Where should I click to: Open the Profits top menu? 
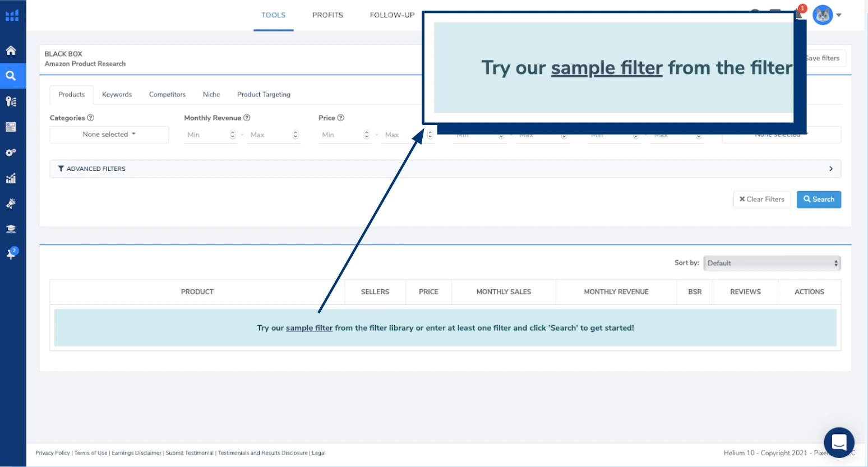[327, 15]
